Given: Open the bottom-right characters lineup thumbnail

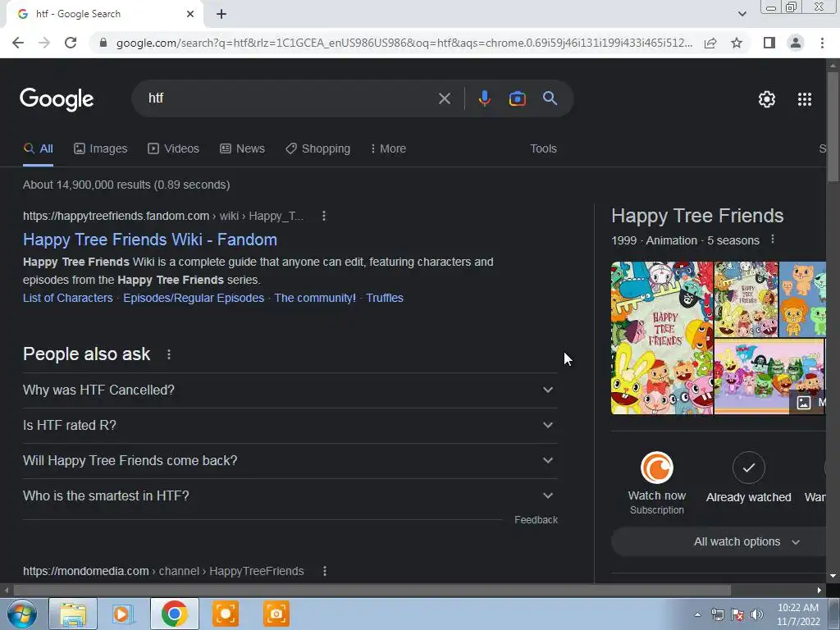Looking at the screenshot, I should pyautogui.click(x=770, y=377).
